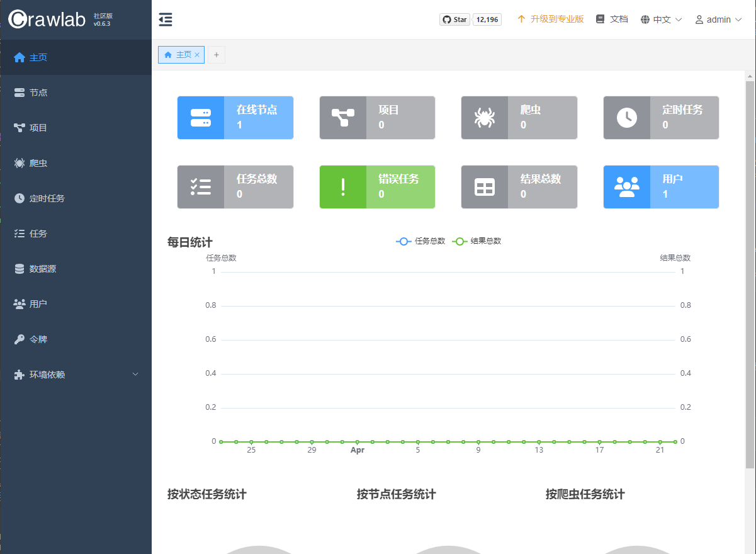Toggle 任务总数 series in chart legend
Screen dimensions: 756x554
[420, 241]
